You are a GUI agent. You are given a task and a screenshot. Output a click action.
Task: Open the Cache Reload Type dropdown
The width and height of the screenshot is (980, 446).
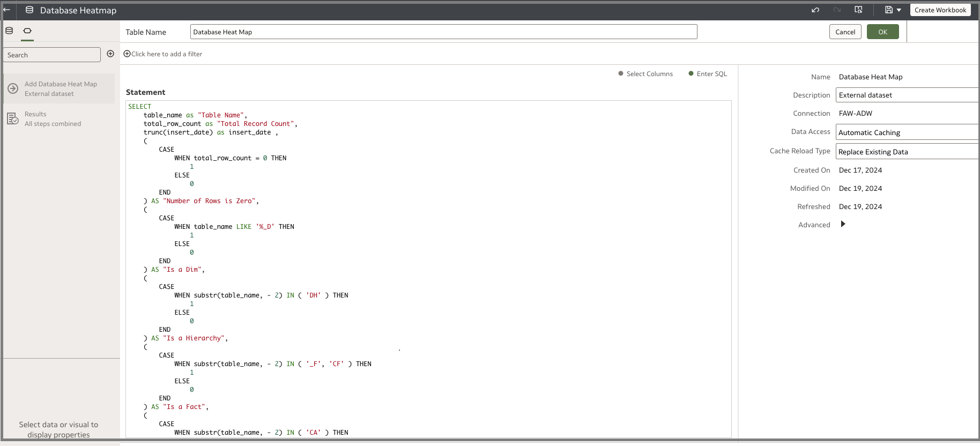(907, 151)
